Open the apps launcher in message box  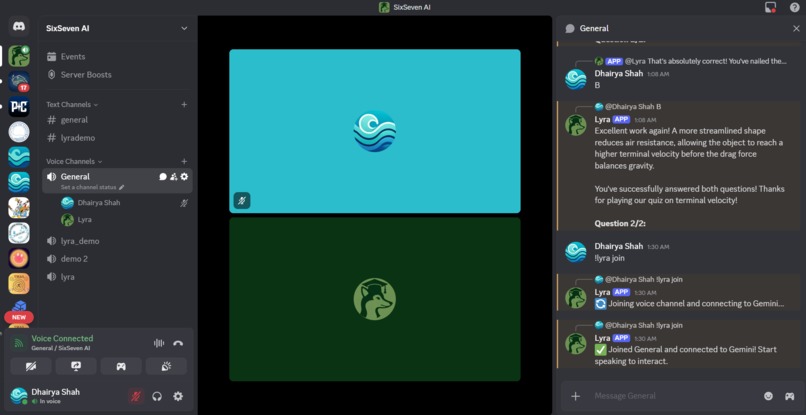(789, 395)
